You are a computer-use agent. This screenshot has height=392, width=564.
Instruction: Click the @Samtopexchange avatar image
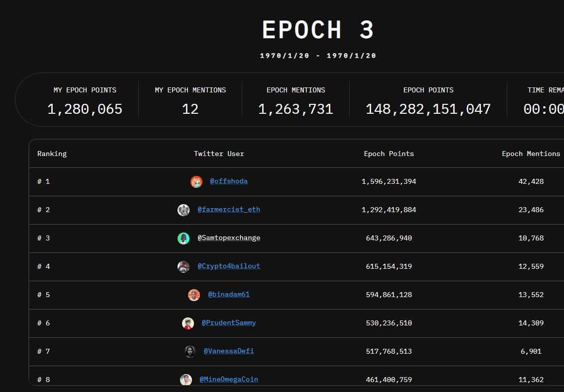pyautogui.click(x=184, y=238)
